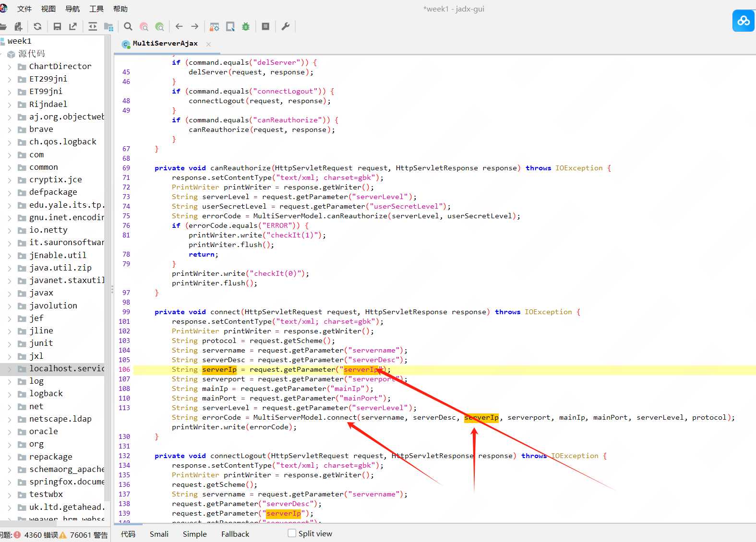
Task: Click the Reload files toolbar icon
Action: point(37,26)
